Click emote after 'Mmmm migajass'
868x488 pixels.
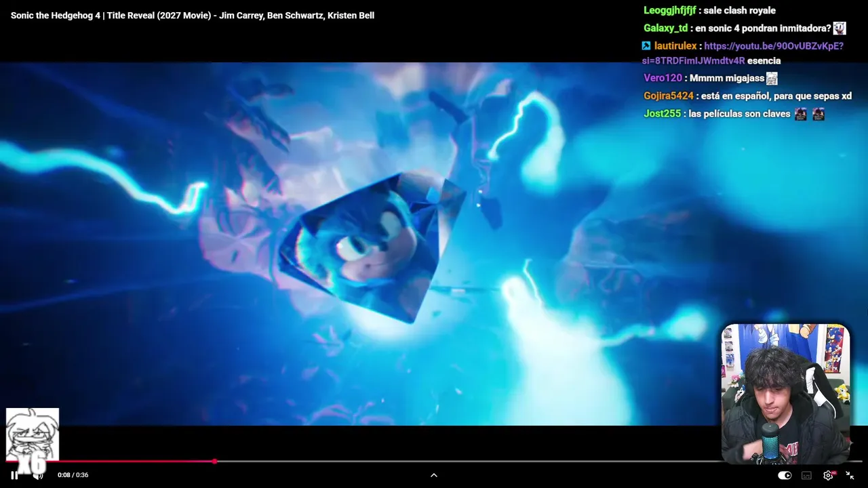(x=772, y=79)
